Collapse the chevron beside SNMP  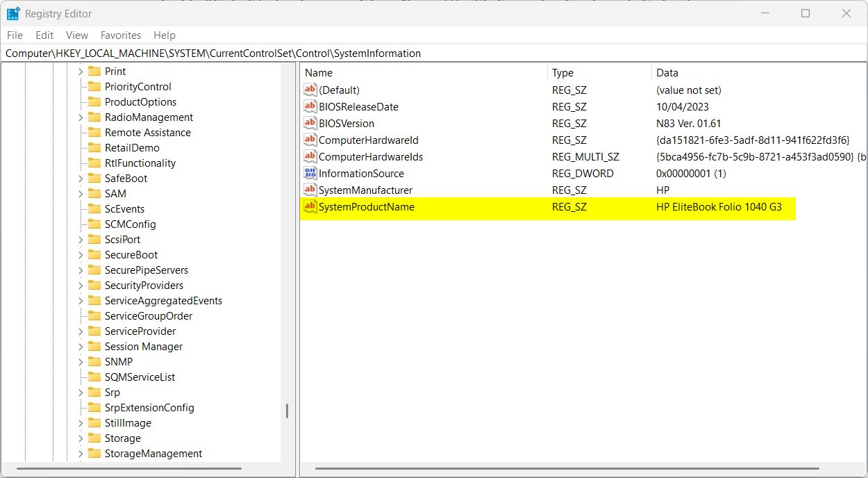pos(82,361)
